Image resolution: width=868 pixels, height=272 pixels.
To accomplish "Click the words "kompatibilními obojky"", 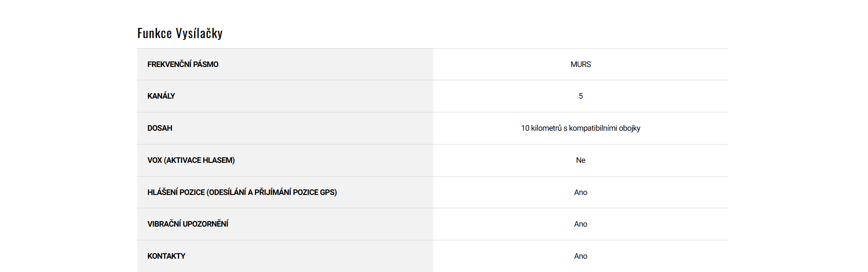I will click(x=604, y=128).
